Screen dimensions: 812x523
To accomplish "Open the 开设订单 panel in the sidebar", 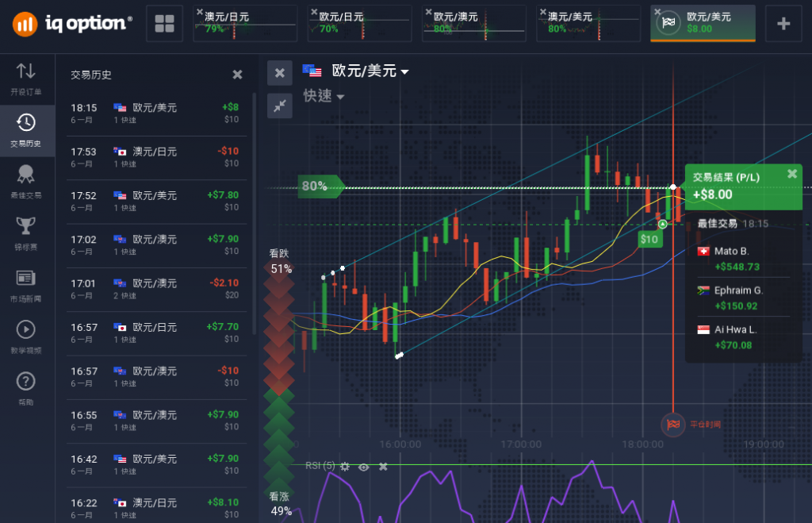I will (26, 79).
